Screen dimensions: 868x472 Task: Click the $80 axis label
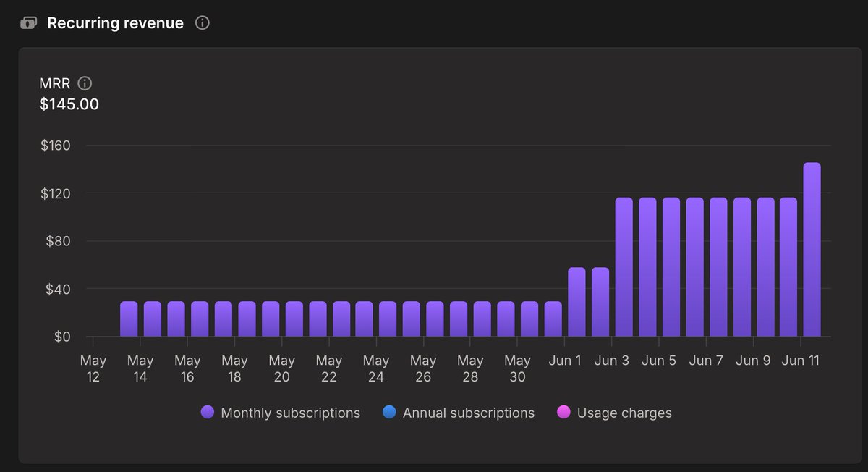(x=58, y=241)
